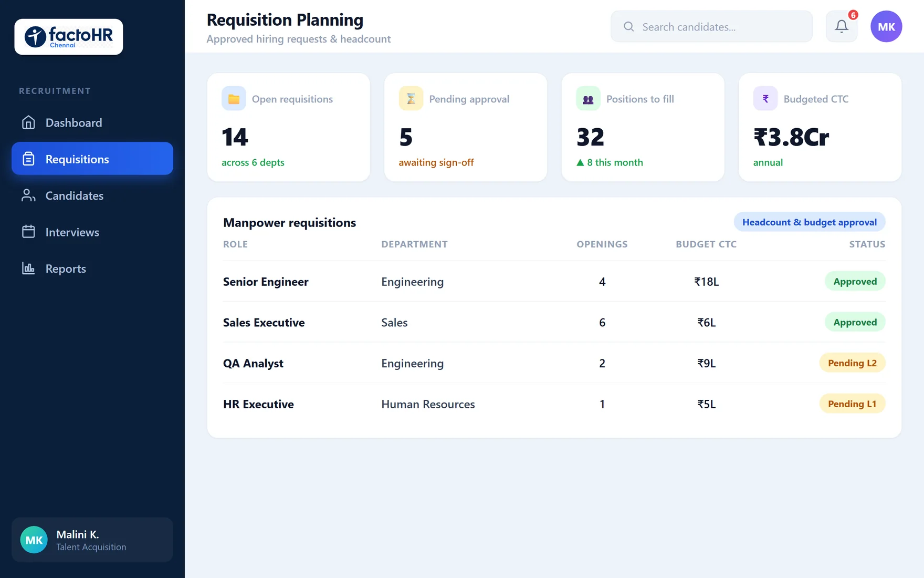This screenshot has width=924, height=578.
Task: Open the Open requisitions card
Action: coord(289,127)
